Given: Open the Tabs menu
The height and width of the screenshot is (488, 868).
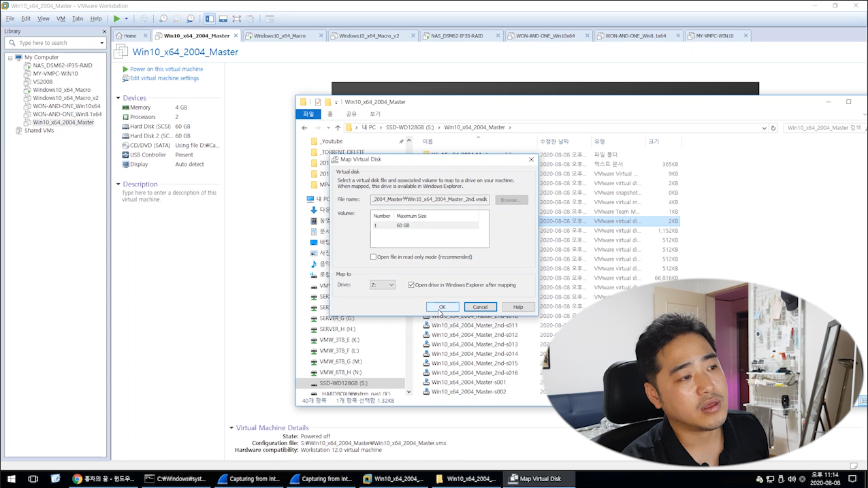Looking at the screenshot, I should pyautogui.click(x=78, y=18).
